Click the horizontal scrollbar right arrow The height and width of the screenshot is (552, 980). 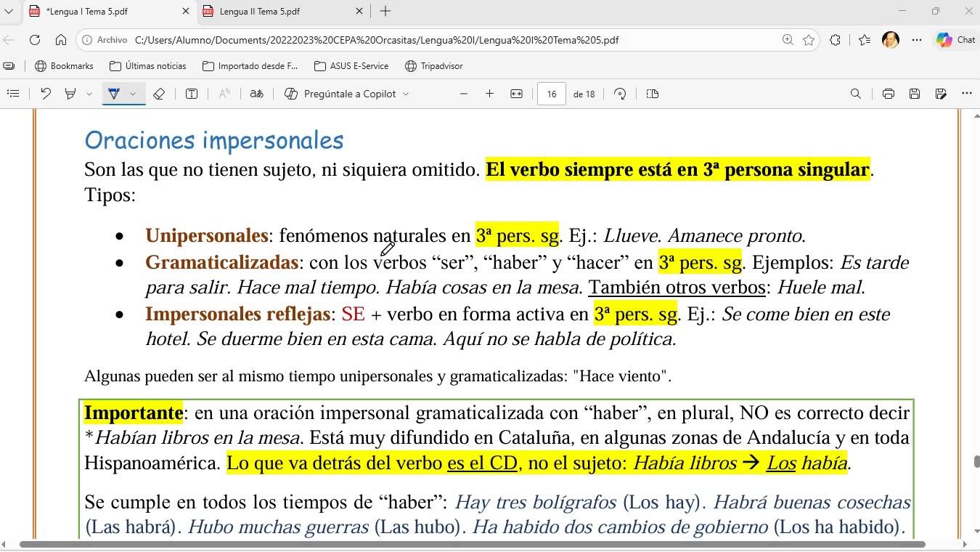pos(965,544)
